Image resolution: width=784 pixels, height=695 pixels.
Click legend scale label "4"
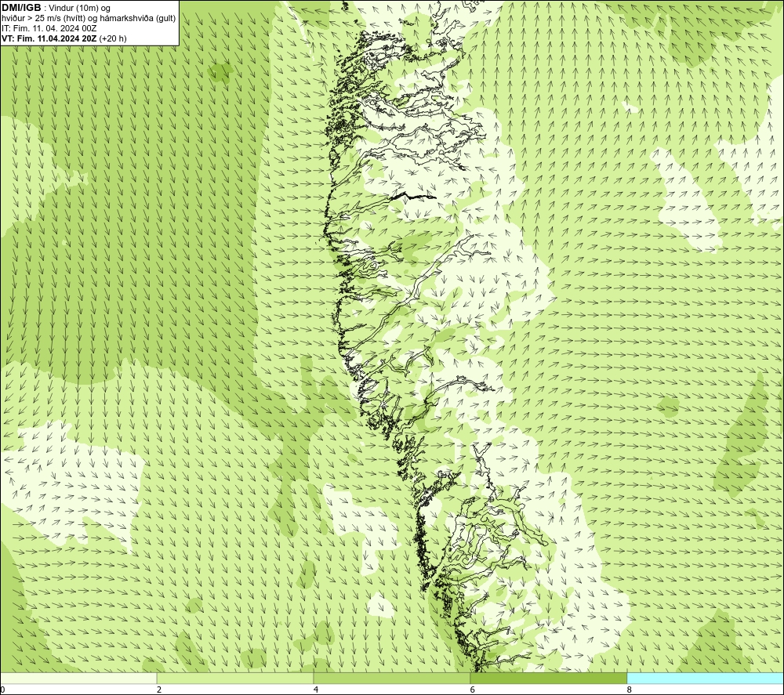pyautogui.click(x=316, y=690)
